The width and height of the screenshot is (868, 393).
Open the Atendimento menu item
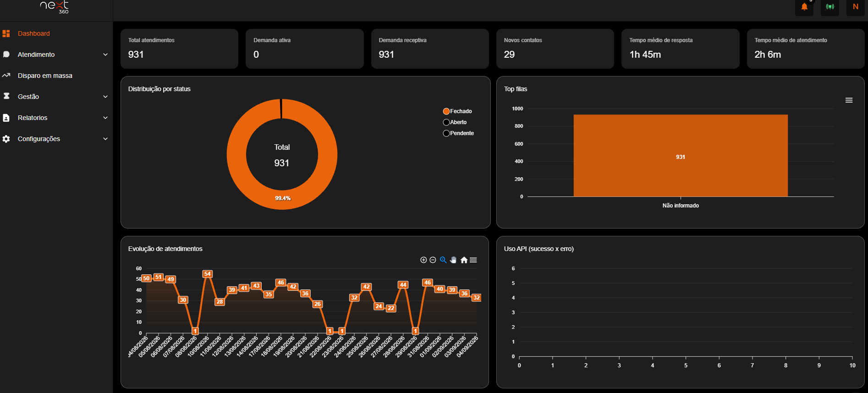[x=56, y=55]
